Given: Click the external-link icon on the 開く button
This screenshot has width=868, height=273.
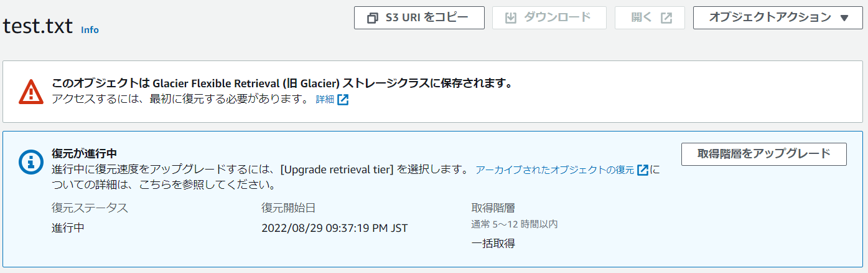Looking at the screenshot, I should pyautogui.click(x=666, y=18).
